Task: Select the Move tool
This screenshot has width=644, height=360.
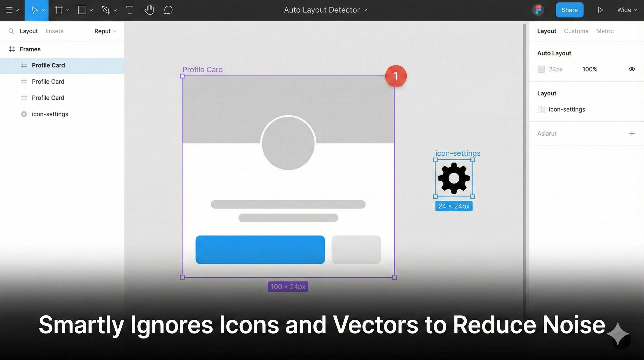Action: (34, 10)
